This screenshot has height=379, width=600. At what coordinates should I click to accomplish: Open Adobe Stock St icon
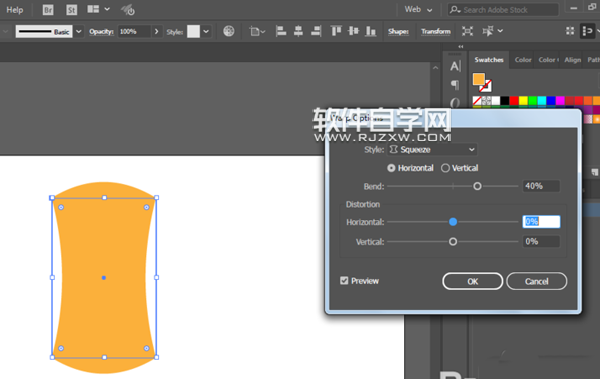pyautogui.click(x=72, y=10)
